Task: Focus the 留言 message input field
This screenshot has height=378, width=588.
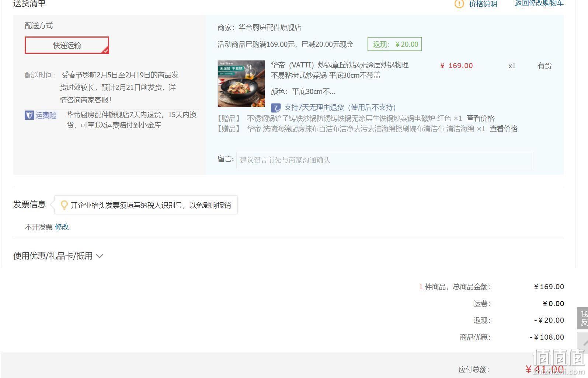Action: coord(385,160)
